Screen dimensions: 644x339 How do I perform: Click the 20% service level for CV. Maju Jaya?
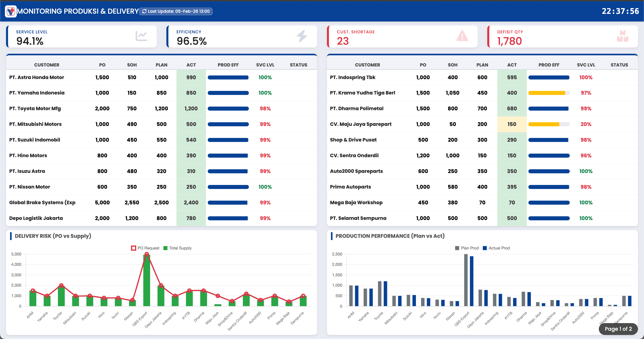pyautogui.click(x=586, y=124)
